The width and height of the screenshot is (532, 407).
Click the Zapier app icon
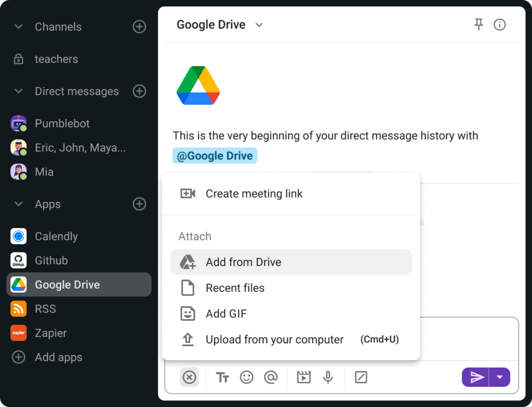click(19, 333)
